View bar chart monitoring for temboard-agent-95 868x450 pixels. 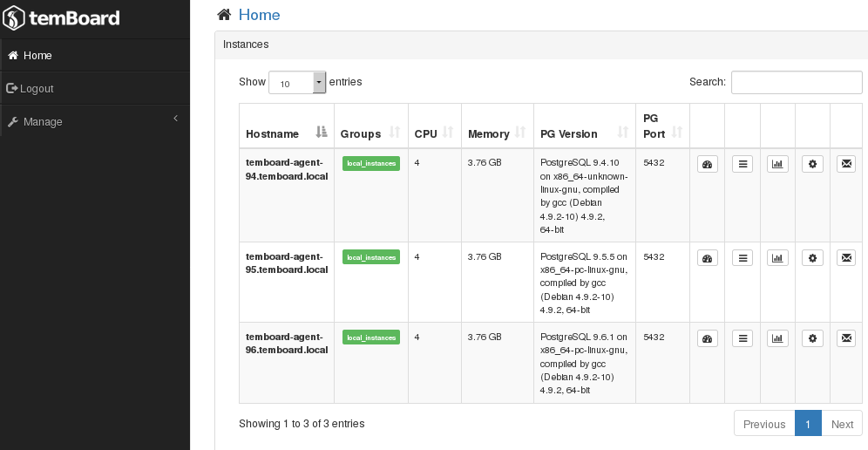click(777, 258)
